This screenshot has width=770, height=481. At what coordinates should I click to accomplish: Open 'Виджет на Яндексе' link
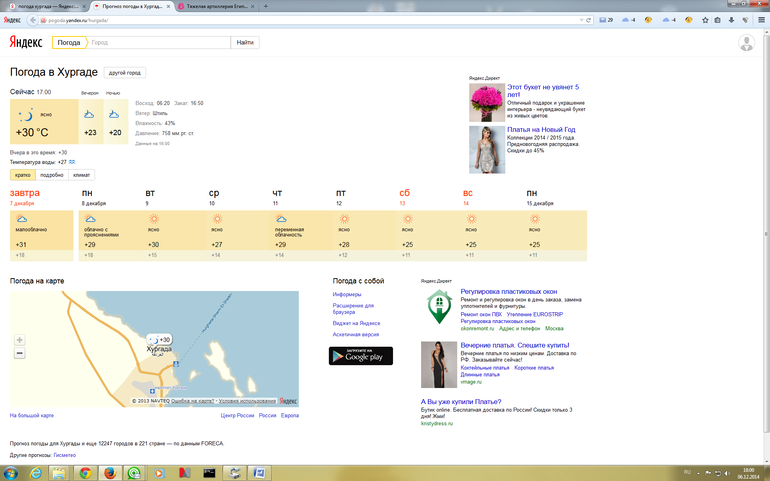pos(356,323)
